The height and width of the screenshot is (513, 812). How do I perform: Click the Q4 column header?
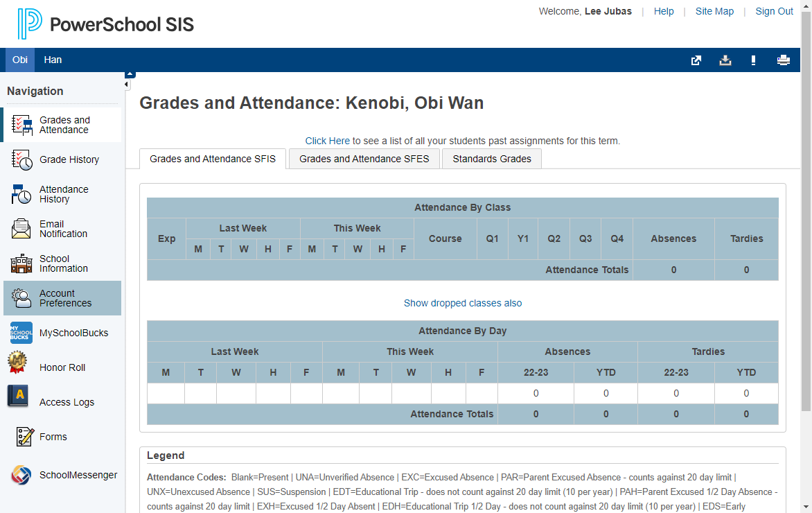pyautogui.click(x=617, y=239)
